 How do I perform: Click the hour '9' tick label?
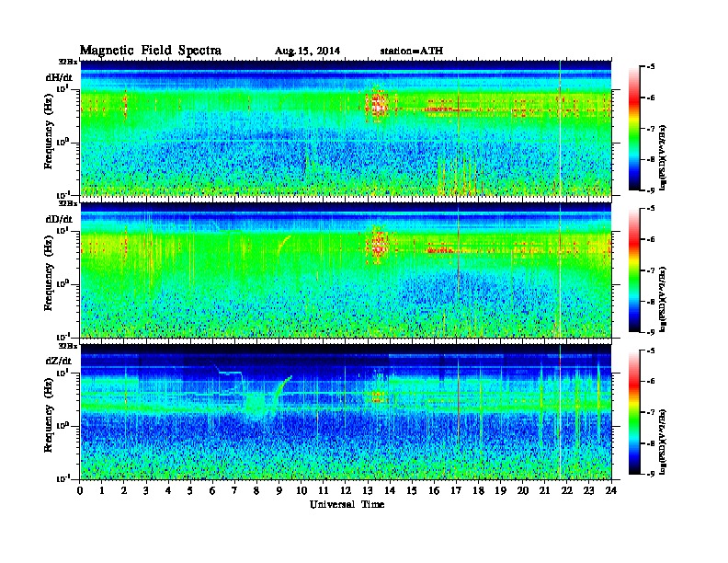[279, 490]
